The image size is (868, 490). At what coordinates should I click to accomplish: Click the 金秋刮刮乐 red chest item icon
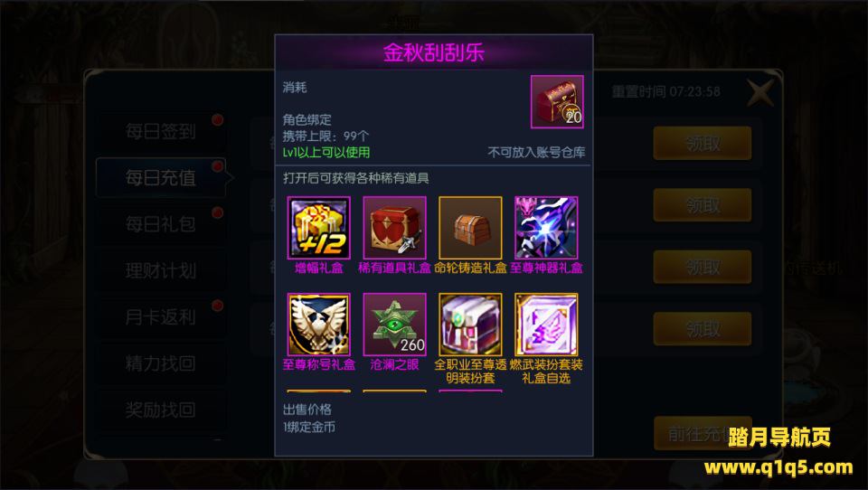[557, 102]
